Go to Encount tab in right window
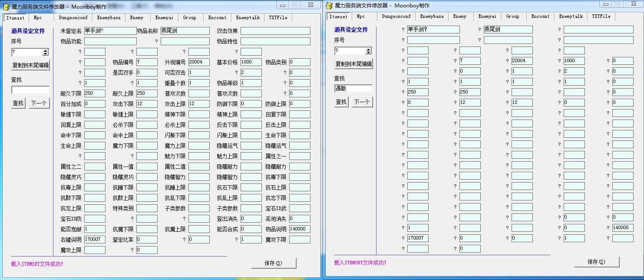The width and height of the screenshot is (644, 280). tap(540, 17)
